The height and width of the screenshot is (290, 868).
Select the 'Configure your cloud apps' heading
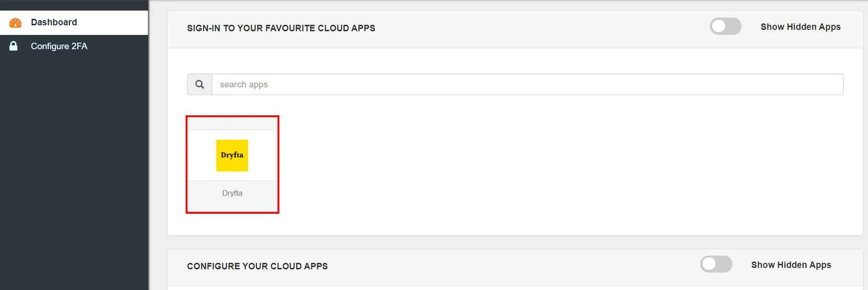click(x=257, y=266)
